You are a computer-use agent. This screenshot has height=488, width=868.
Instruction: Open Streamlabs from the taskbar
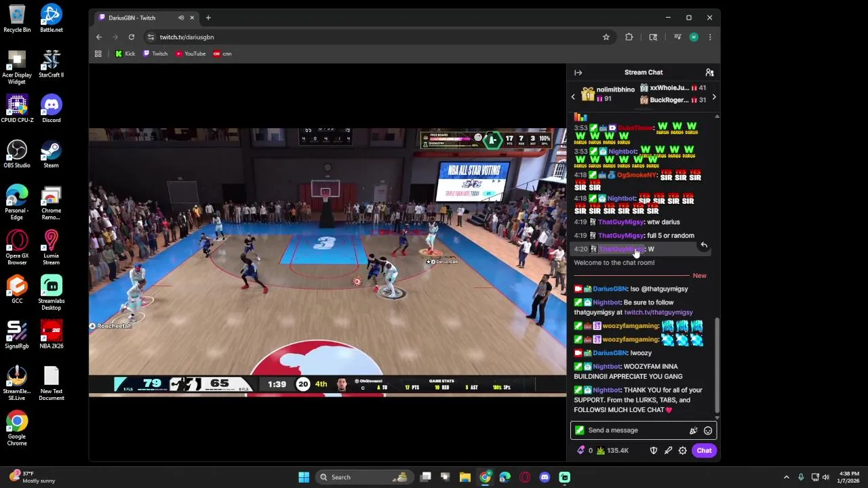tap(564, 477)
